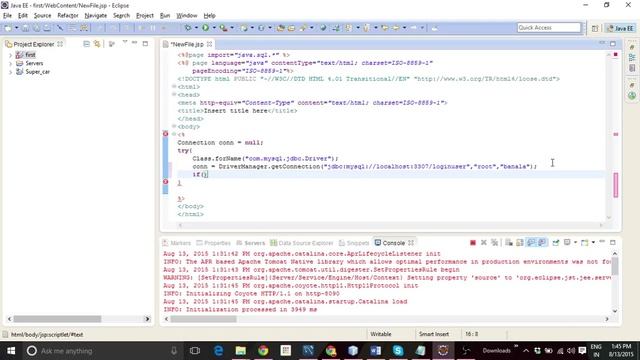
Task: Expand the Servers tree node
Action: [x=10, y=64]
